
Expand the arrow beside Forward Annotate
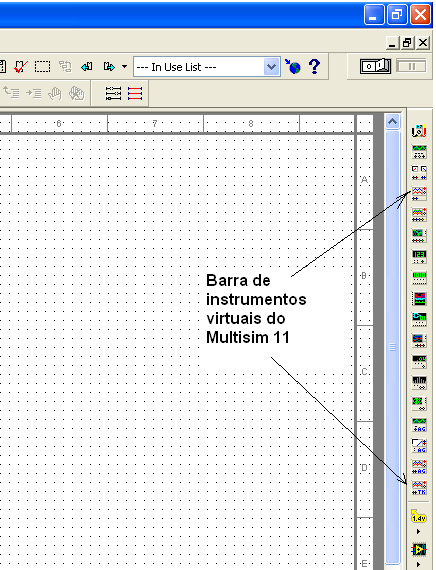point(124,67)
